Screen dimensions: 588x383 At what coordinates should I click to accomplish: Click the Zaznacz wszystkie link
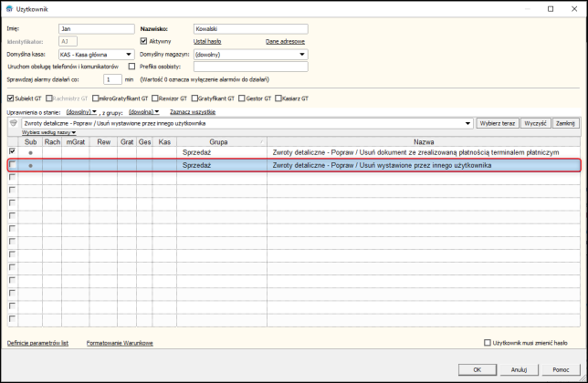coord(193,111)
